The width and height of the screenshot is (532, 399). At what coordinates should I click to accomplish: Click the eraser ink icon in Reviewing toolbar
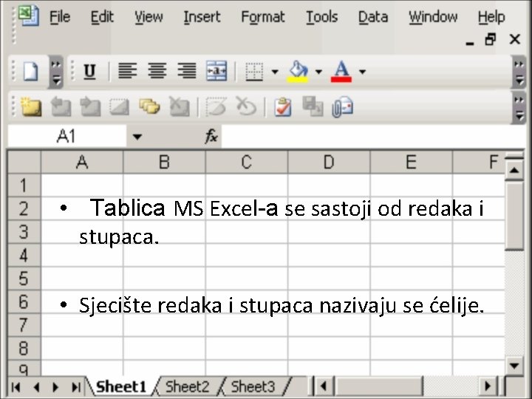tap(216, 106)
